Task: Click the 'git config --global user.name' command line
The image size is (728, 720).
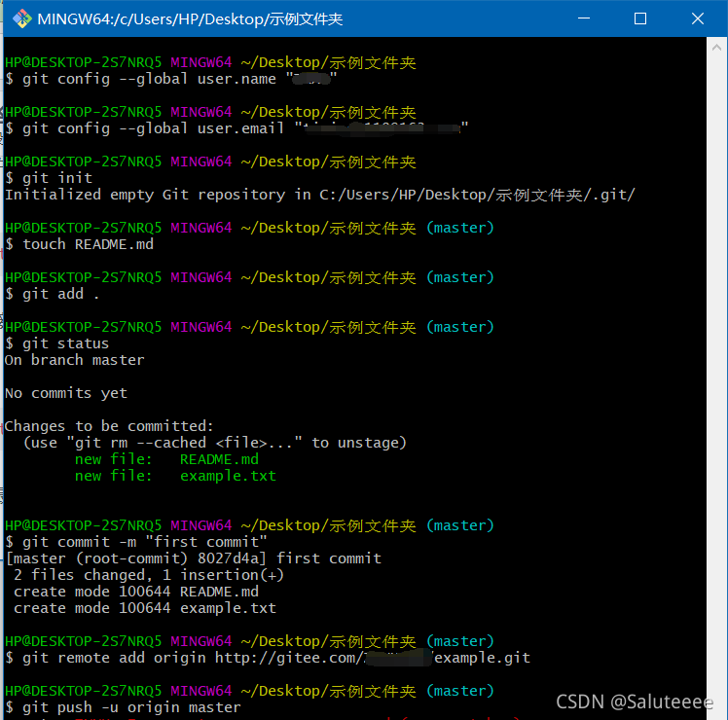Action: 171,79
